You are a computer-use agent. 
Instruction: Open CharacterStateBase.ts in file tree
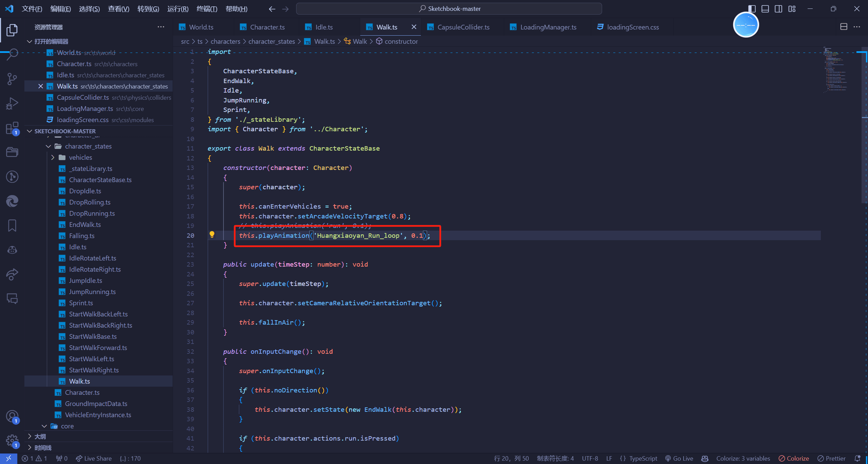[x=100, y=180]
